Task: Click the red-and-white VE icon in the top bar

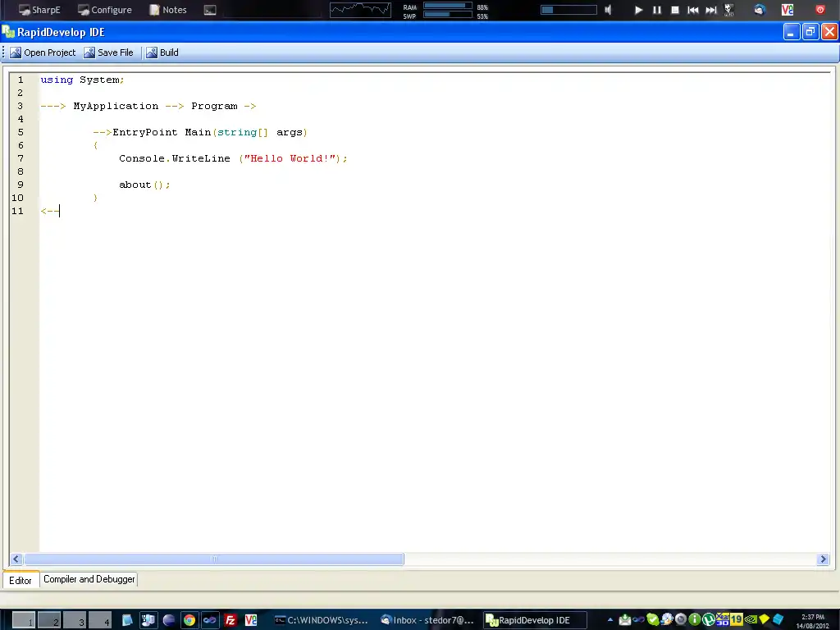Action: pyautogui.click(x=787, y=10)
